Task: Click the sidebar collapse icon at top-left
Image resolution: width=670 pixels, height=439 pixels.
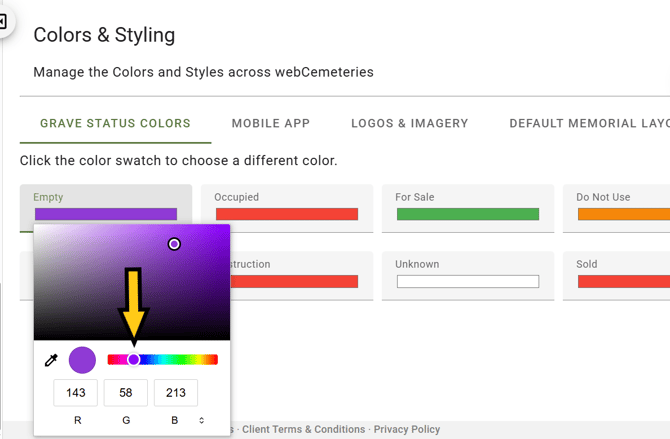Action: click(3, 20)
